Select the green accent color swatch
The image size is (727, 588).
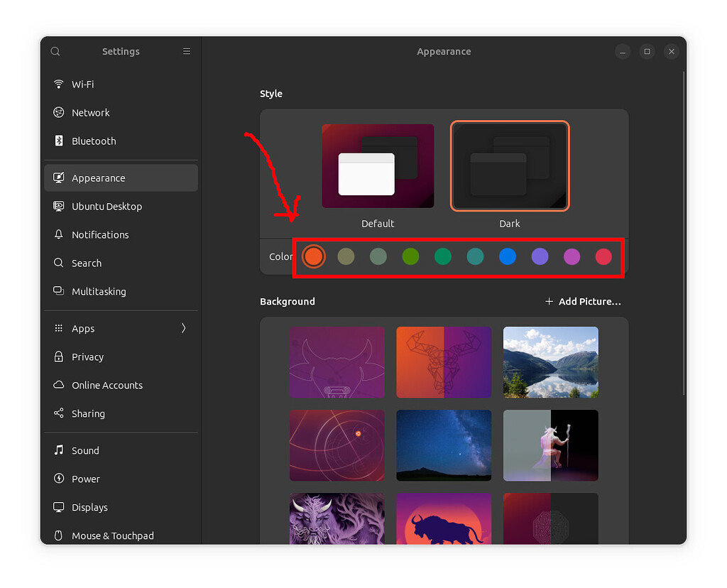(x=410, y=256)
